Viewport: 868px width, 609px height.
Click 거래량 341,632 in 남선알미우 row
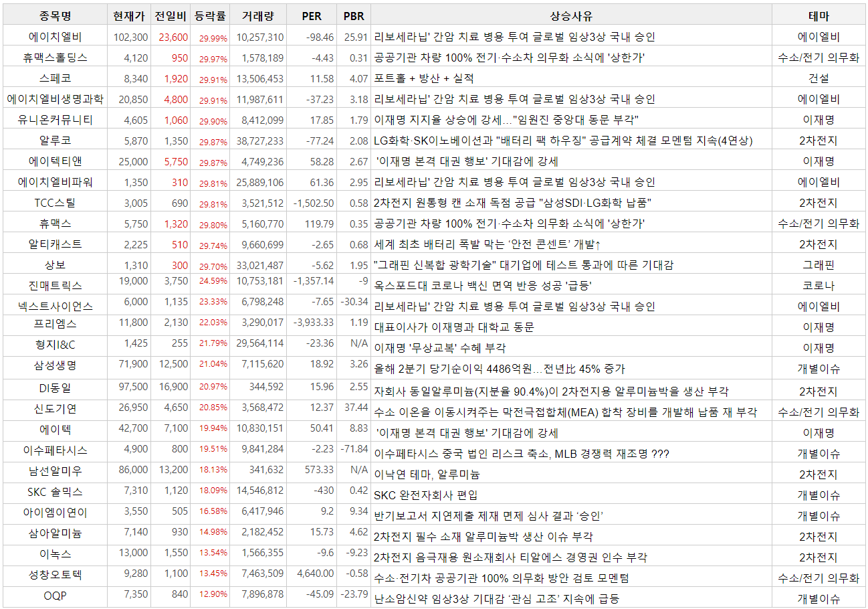pos(265,470)
